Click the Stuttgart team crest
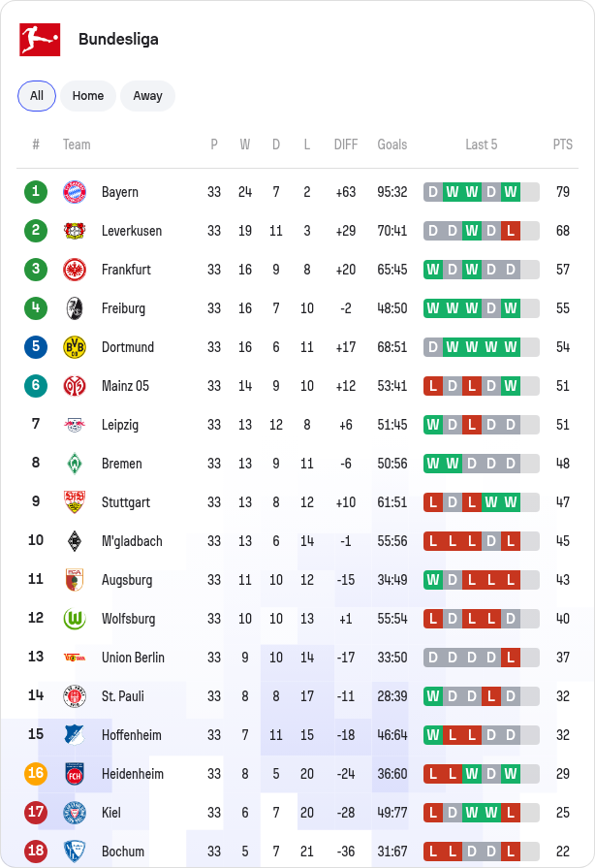The image size is (595, 868). [75, 502]
